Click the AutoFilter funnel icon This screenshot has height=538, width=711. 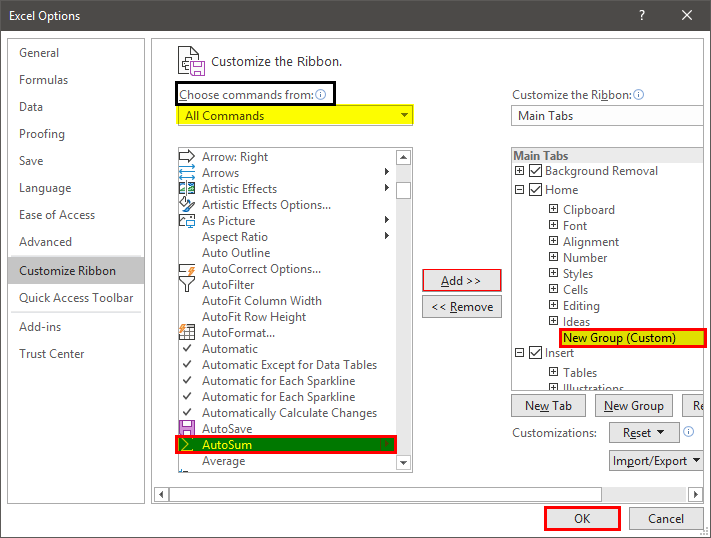coord(187,284)
